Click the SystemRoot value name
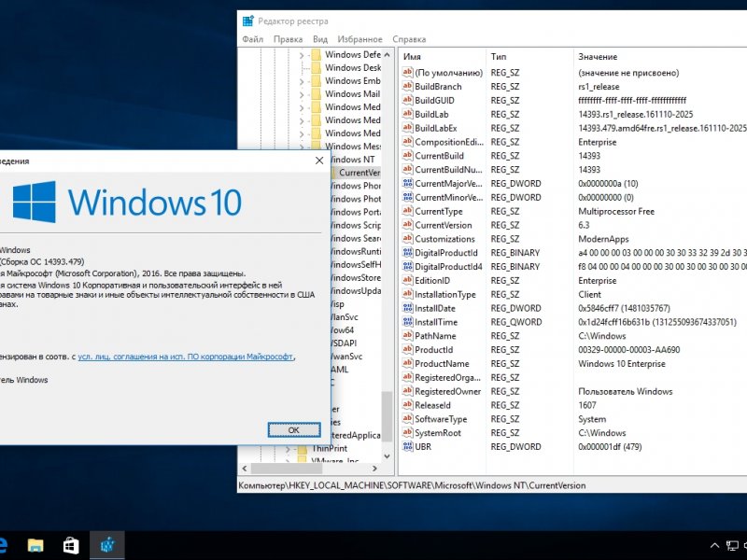Screen dimensions: 747x560 pyautogui.click(x=438, y=433)
